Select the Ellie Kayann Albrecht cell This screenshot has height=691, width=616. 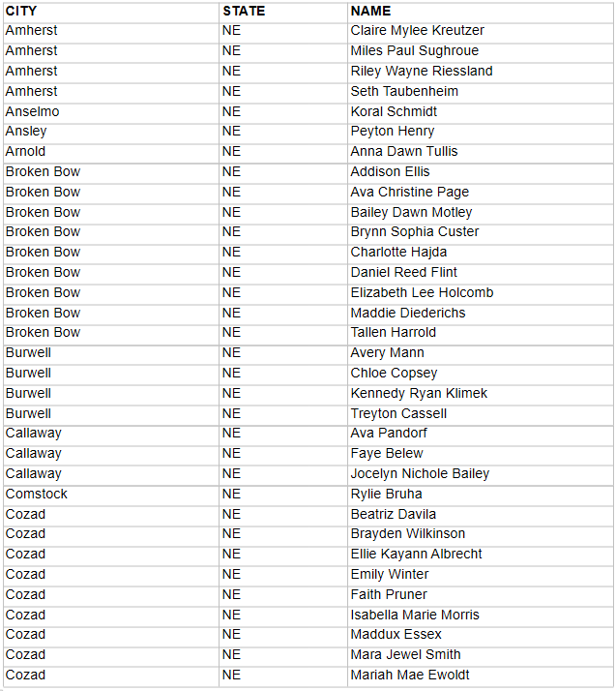point(416,555)
